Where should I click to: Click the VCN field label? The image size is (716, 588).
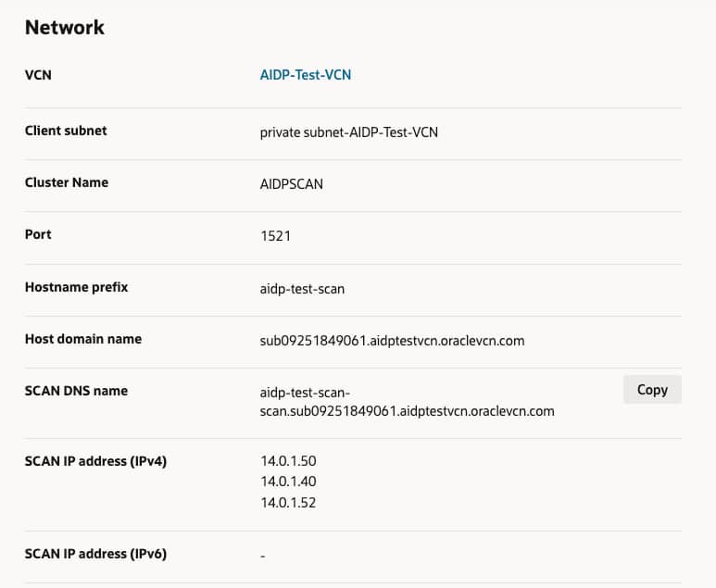pos(38,75)
